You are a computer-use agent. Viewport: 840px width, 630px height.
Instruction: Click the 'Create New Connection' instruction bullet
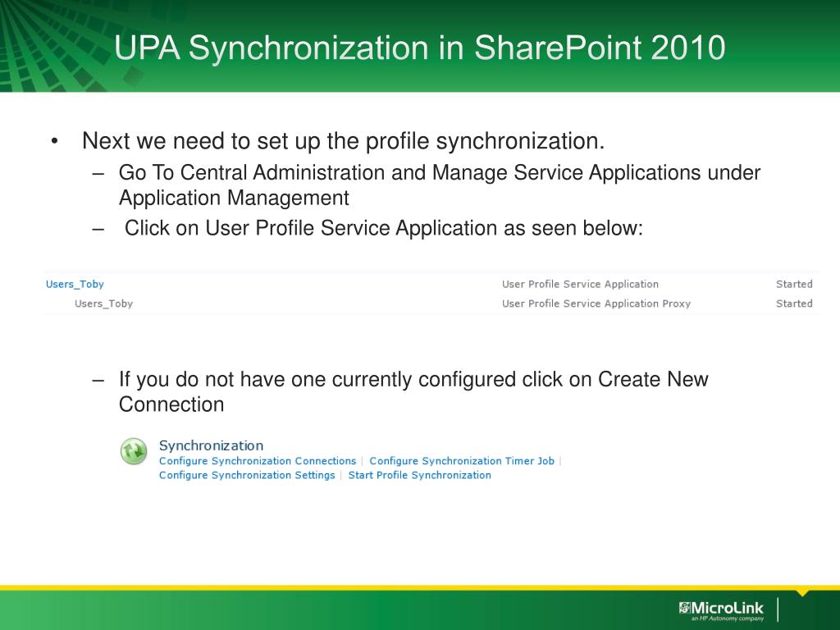coord(413,391)
